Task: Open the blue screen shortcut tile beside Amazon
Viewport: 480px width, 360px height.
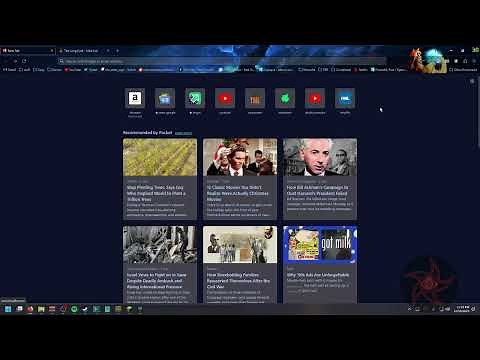Action: (165, 98)
